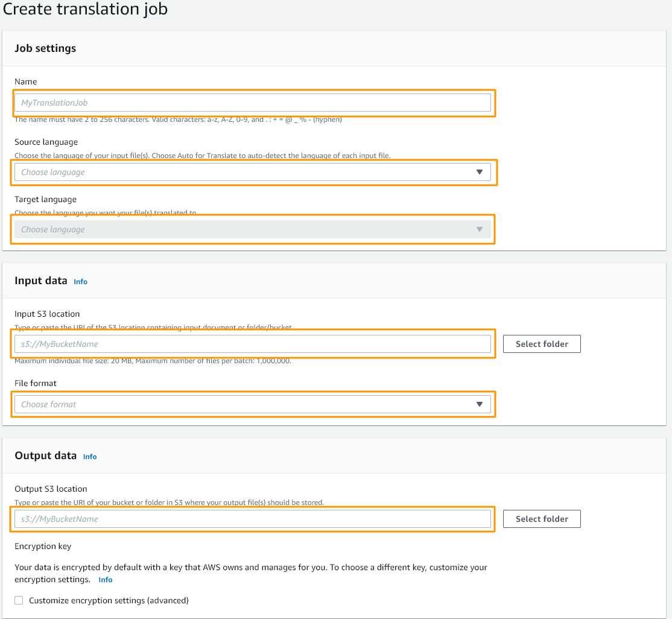Click the job Name input field

[x=253, y=102]
